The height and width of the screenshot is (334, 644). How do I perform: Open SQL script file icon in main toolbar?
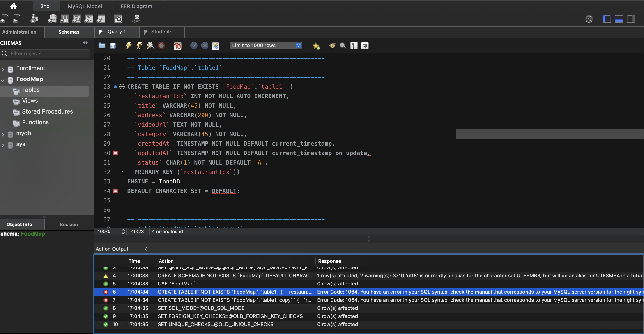[x=17, y=19]
